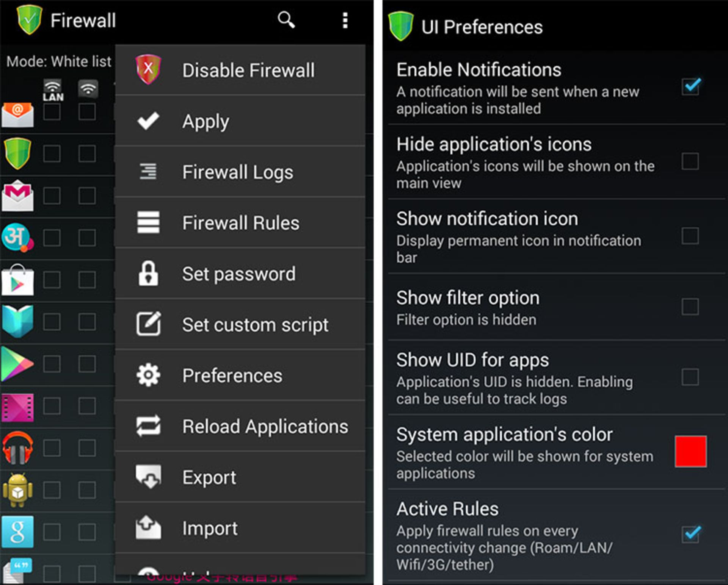Click the Reload Applications arrows icon
This screenshot has width=728, height=585.
pyautogui.click(x=148, y=426)
